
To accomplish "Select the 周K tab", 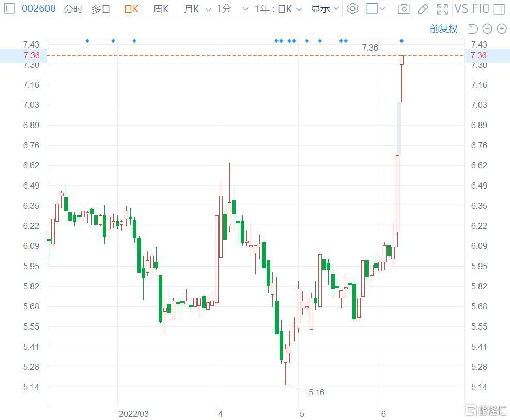I will [x=161, y=9].
